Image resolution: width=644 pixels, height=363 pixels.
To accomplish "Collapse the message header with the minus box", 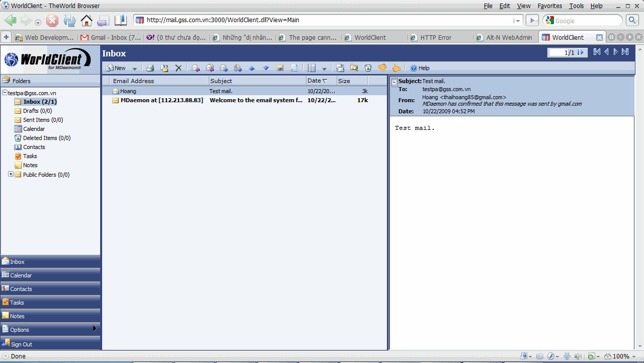I will click(x=394, y=82).
